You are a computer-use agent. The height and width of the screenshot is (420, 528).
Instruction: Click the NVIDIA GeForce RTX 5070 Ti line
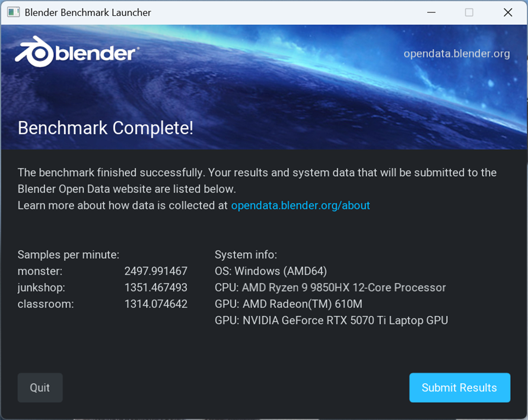tap(332, 320)
